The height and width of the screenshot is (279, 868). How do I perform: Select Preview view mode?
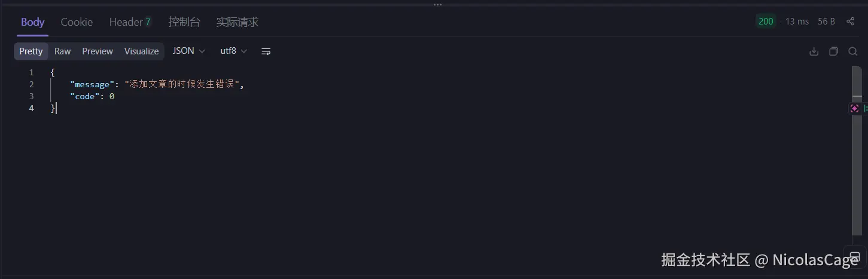(x=98, y=51)
